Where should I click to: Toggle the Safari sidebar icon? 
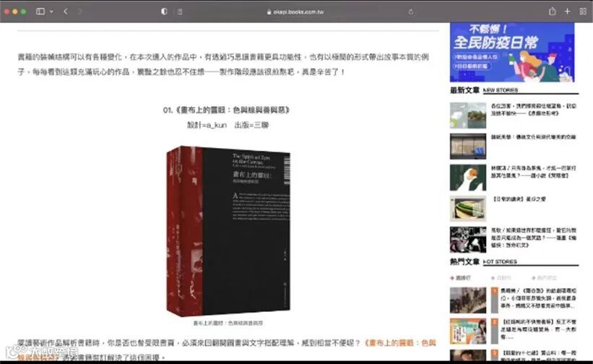pos(40,12)
